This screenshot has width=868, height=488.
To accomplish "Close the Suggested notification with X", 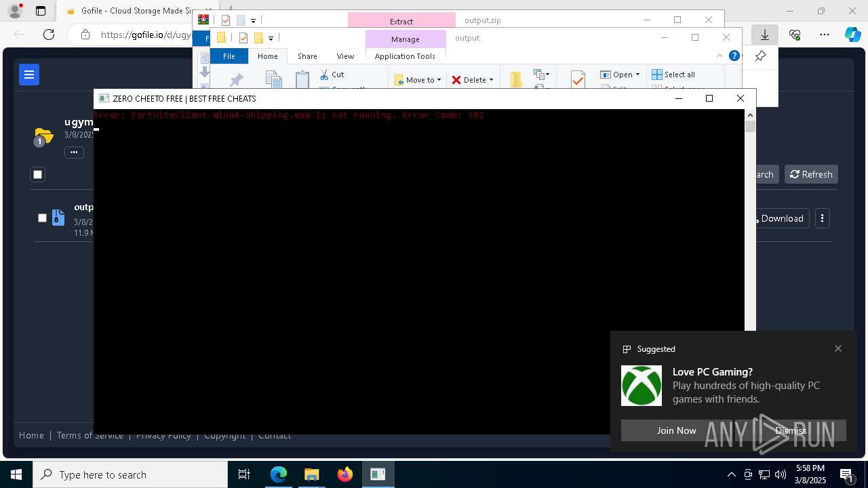I will click(x=838, y=348).
